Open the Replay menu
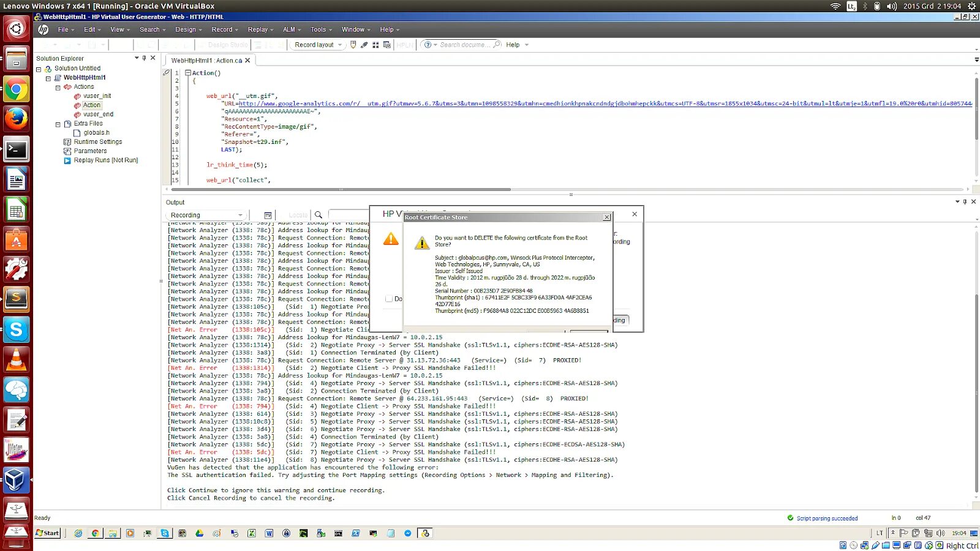Screen dimensions: 980x551 coord(260,29)
